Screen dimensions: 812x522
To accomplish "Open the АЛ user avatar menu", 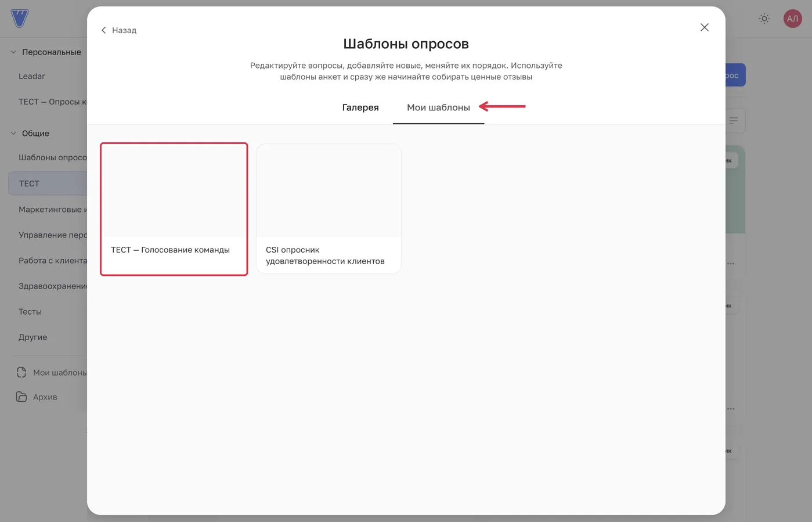I will (x=792, y=19).
